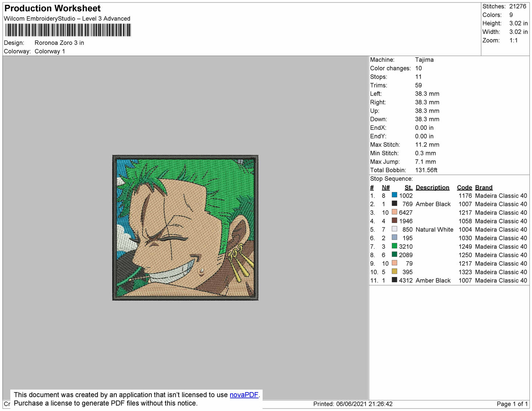Click the novaPDF hyperlink
Image resolution: width=532 pixels, height=411 pixels.
tap(244, 395)
